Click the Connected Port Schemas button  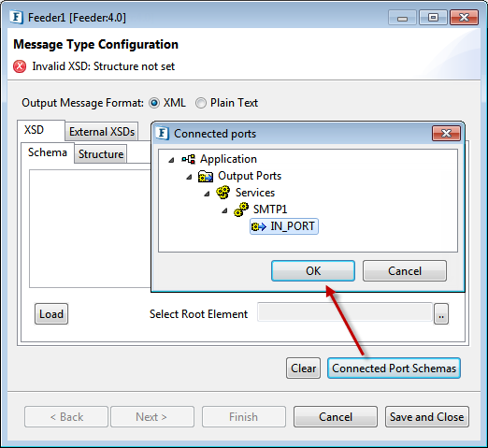[x=394, y=369]
